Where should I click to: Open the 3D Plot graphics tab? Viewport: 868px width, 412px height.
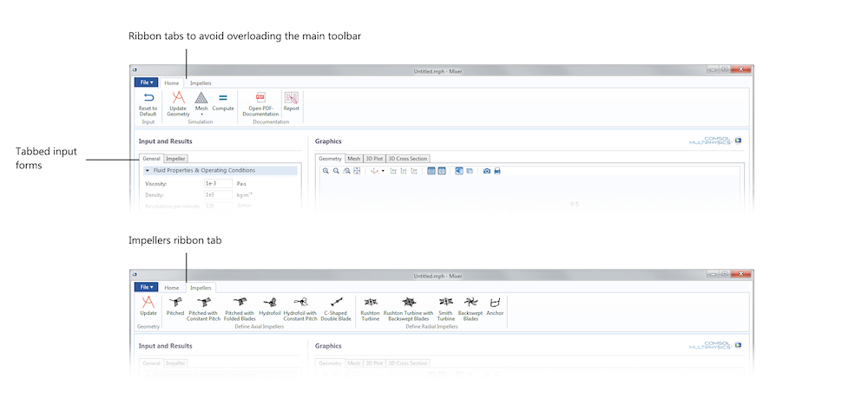(374, 159)
